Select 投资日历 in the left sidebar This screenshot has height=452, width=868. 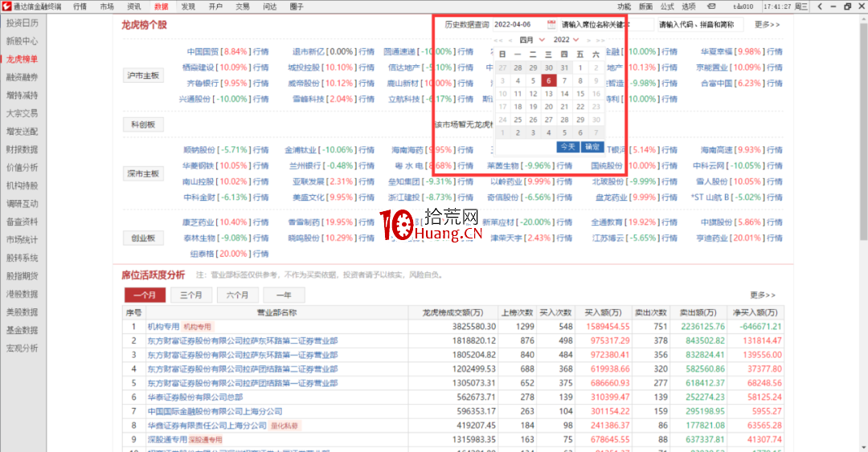(x=23, y=23)
